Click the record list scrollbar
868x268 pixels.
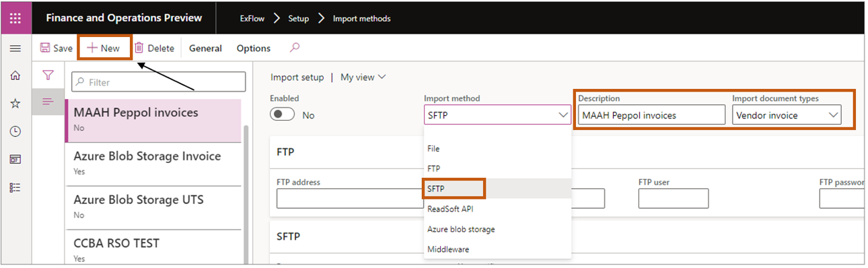[246, 195]
